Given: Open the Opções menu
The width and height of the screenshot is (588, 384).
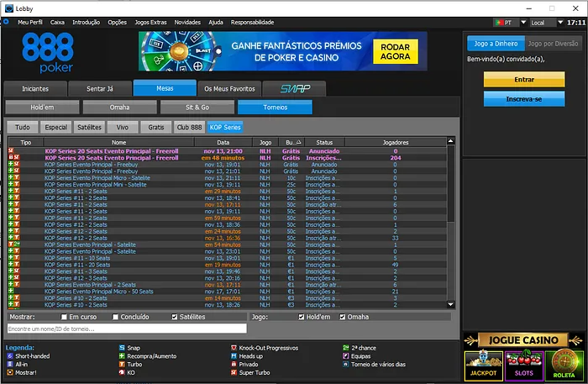Looking at the screenshot, I should 118,23.
